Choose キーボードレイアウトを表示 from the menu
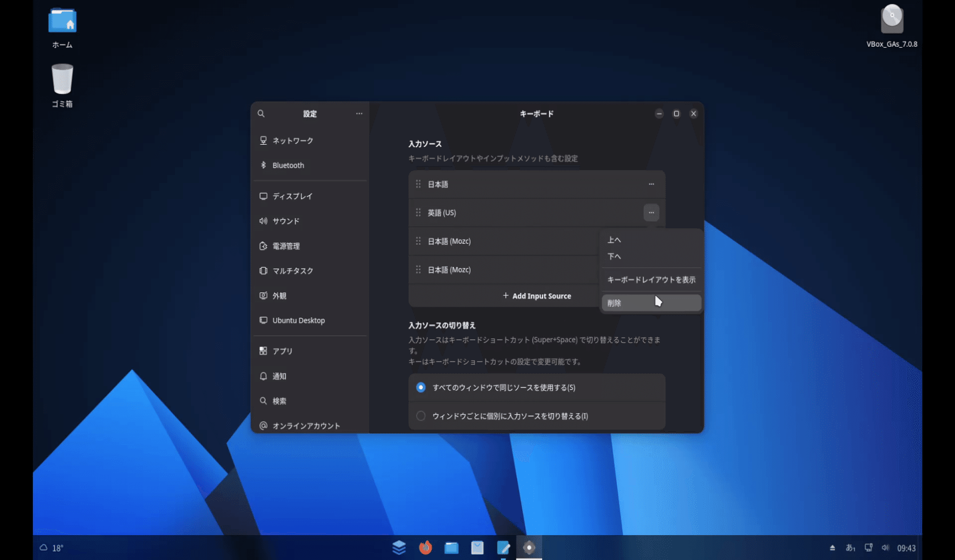 point(651,280)
